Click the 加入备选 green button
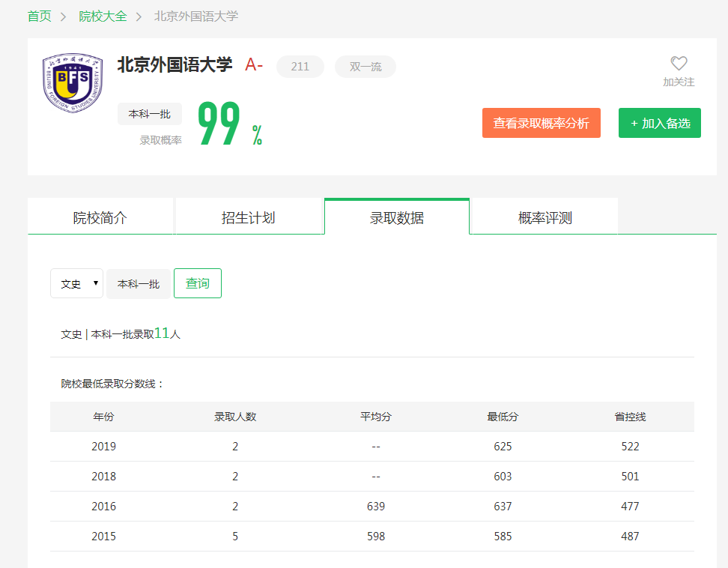 coord(660,123)
